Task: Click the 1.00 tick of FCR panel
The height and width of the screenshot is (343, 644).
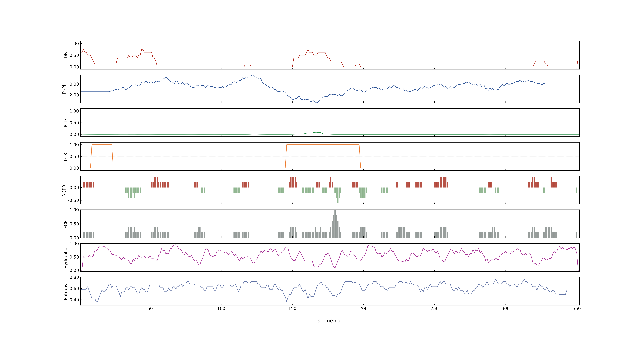Action: (x=74, y=210)
